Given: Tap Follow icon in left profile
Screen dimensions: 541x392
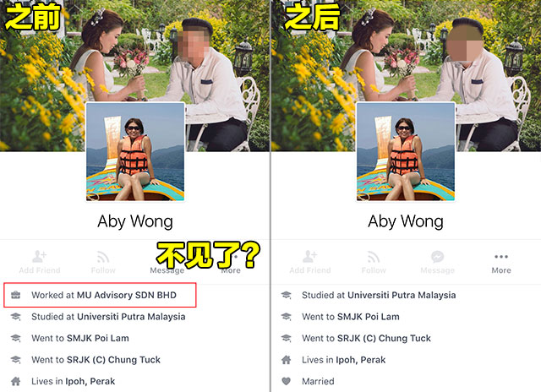Looking at the screenshot, I should point(103,257).
